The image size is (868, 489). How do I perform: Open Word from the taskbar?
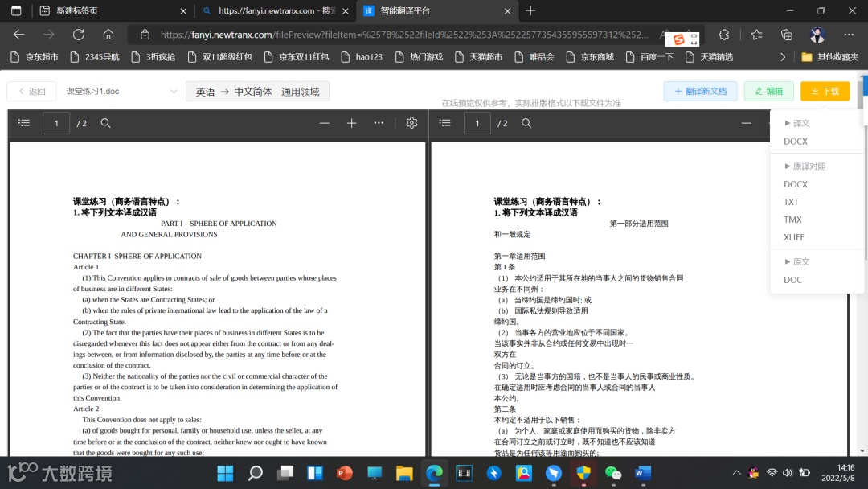tap(643, 473)
